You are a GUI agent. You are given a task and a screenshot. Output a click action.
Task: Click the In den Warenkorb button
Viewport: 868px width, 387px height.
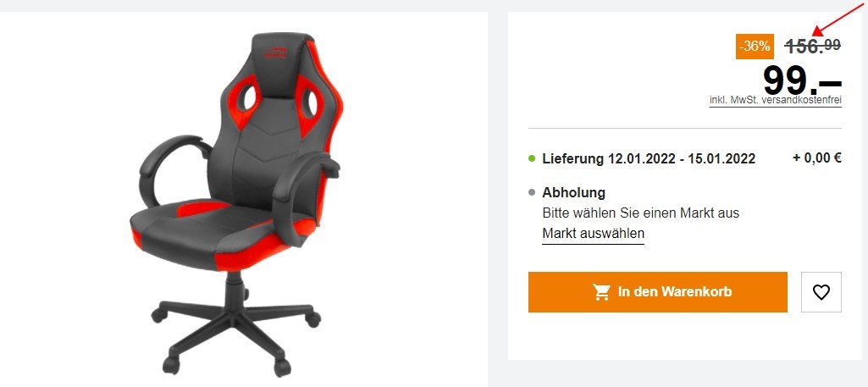tap(658, 292)
